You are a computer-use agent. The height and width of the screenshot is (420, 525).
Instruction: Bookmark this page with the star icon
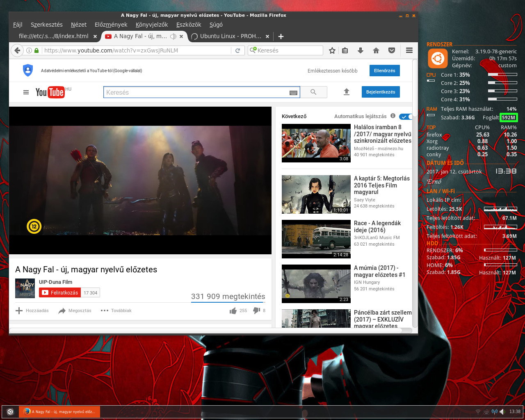332,50
